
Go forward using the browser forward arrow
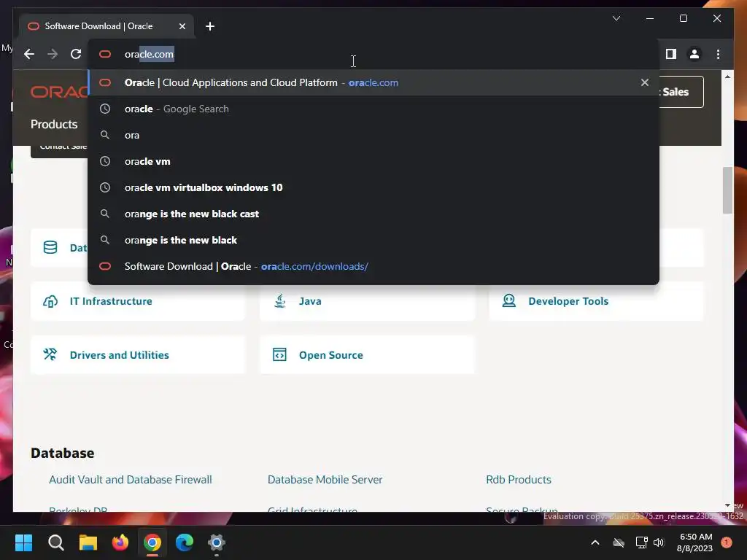coord(53,54)
